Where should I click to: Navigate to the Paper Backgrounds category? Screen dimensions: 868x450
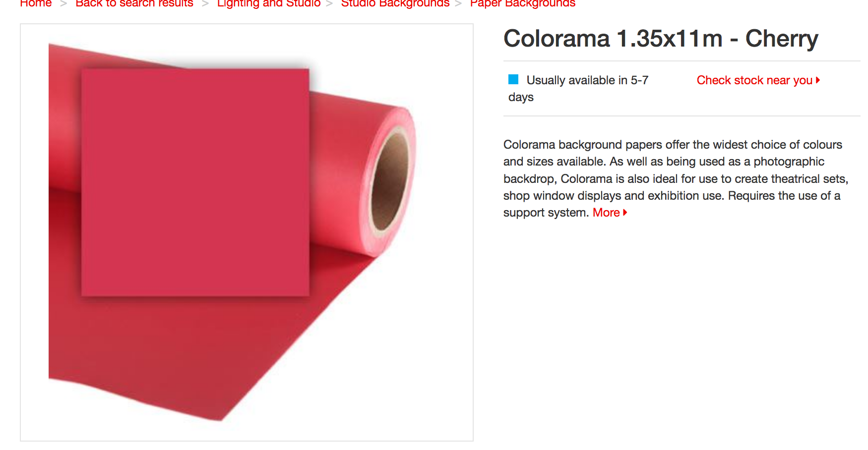point(523,3)
